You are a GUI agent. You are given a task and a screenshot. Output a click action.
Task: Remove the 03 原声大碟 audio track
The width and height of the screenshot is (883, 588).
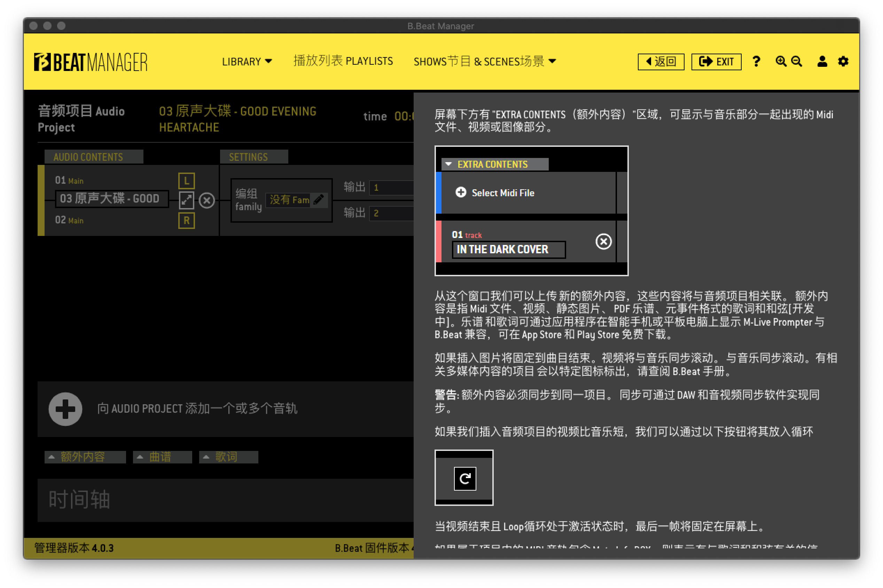point(206,200)
